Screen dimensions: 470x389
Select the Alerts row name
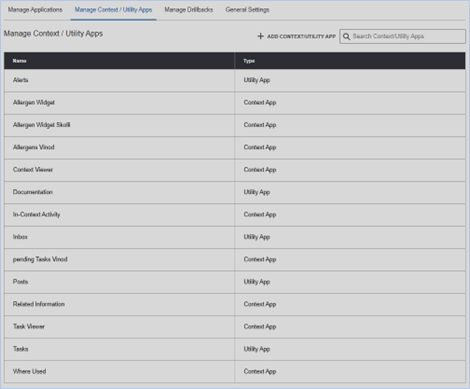pyautogui.click(x=21, y=80)
